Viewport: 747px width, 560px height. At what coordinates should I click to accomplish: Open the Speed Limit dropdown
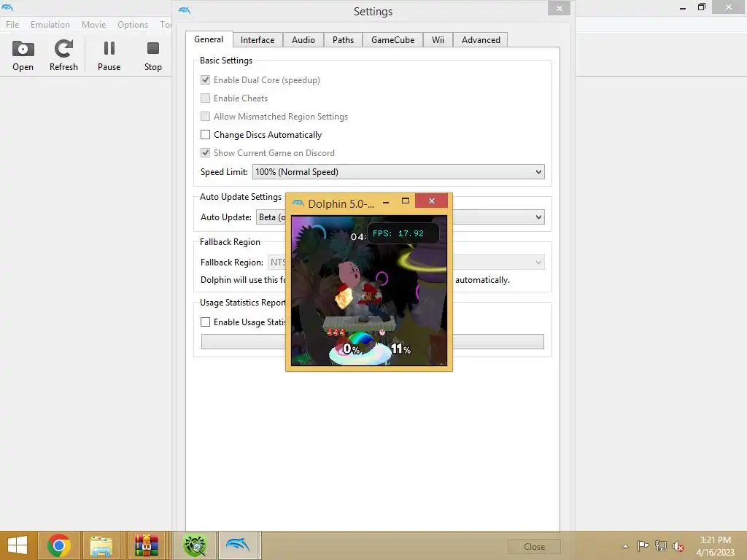tap(398, 172)
